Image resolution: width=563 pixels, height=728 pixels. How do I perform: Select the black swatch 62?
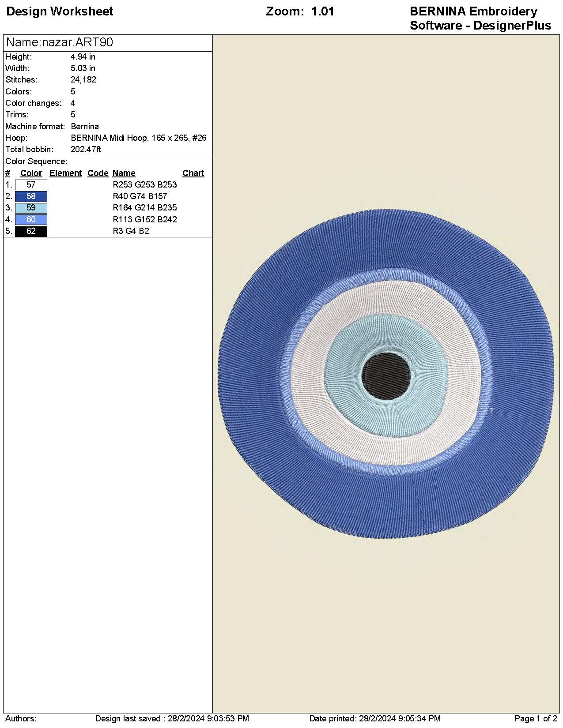coord(31,231)
